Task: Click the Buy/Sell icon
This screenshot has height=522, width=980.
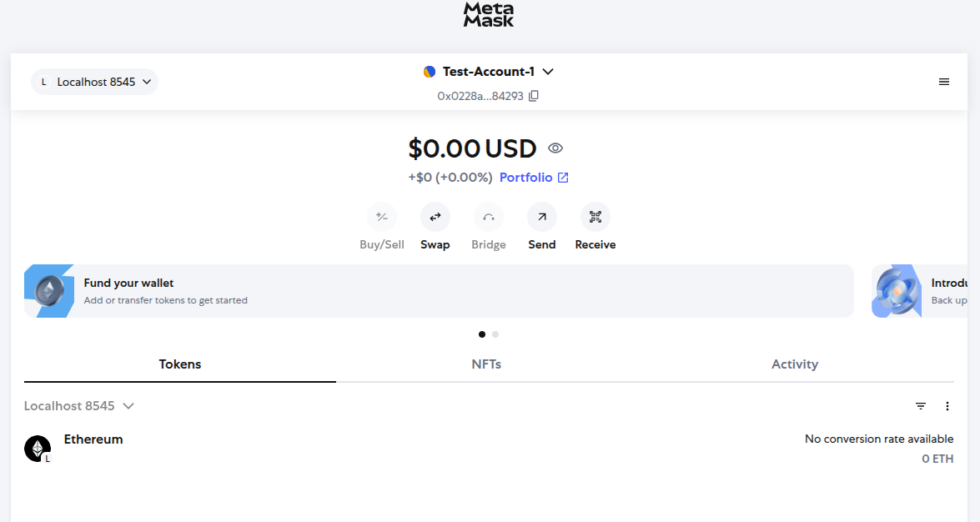Action: pos(382,217)
